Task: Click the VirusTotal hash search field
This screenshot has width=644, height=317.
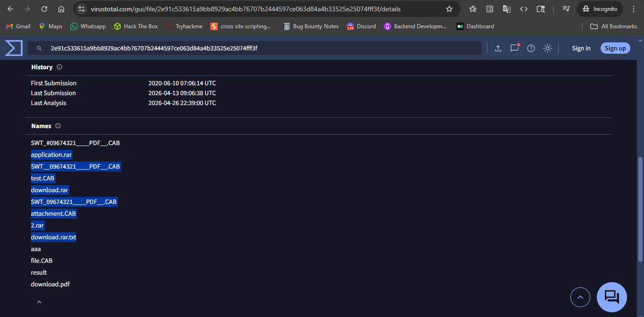Action: [x=255, y=48]
